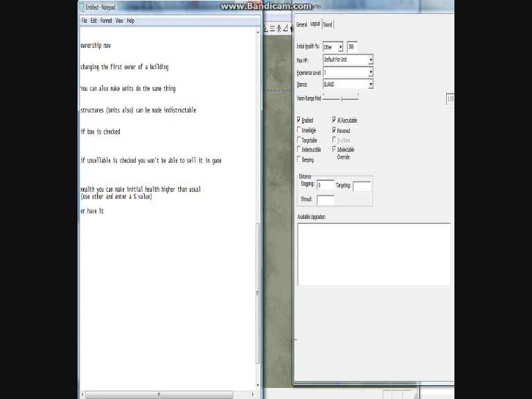Toggle the IsSelectable Override checkbox
The height and width of the screenshot is (399, 532).
[334, 150]
